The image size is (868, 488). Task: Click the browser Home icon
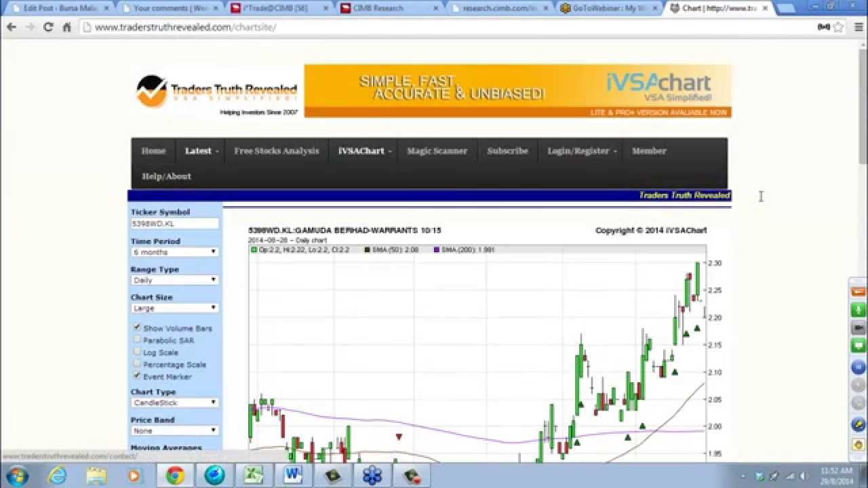click(66, 27)
